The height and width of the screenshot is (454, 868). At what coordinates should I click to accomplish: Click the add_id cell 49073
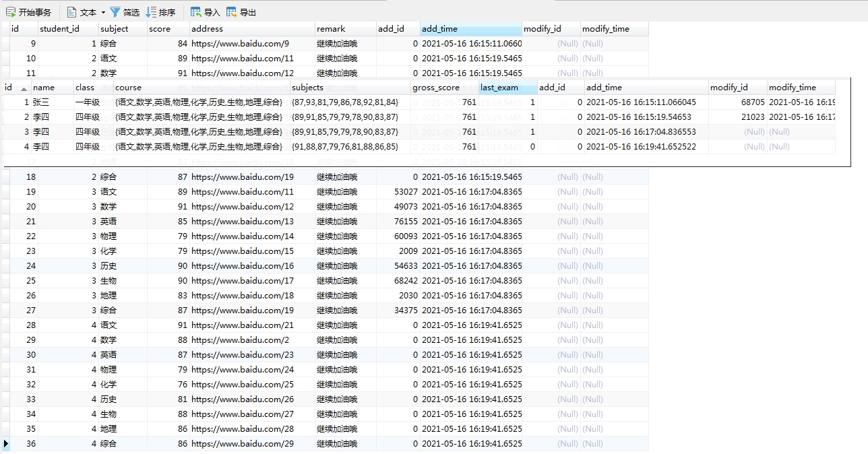pyautogui.click(x=398, y=207)
